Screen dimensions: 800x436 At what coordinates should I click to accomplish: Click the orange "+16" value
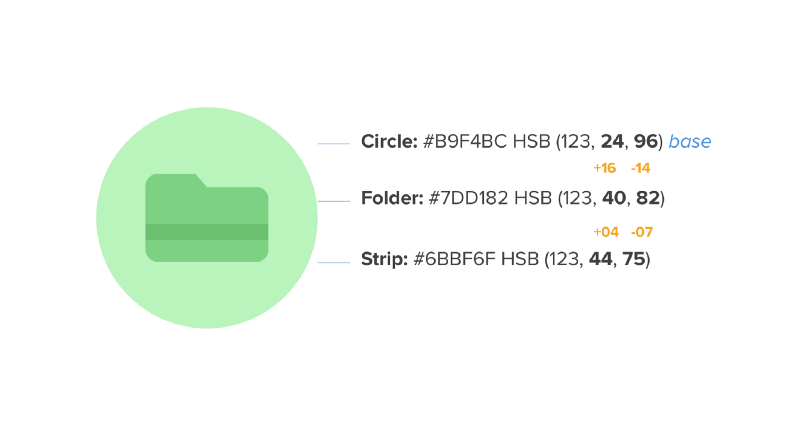[x=604, y=168]
